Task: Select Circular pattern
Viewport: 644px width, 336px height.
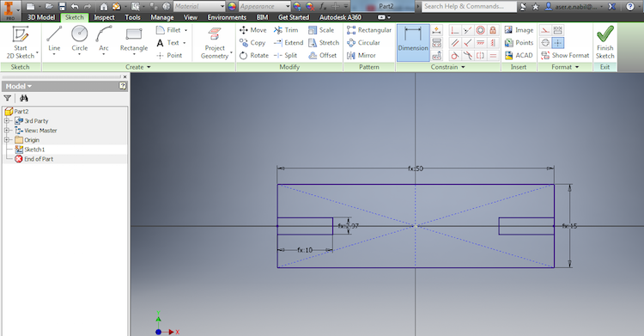Action: click(x=363, y=43)
